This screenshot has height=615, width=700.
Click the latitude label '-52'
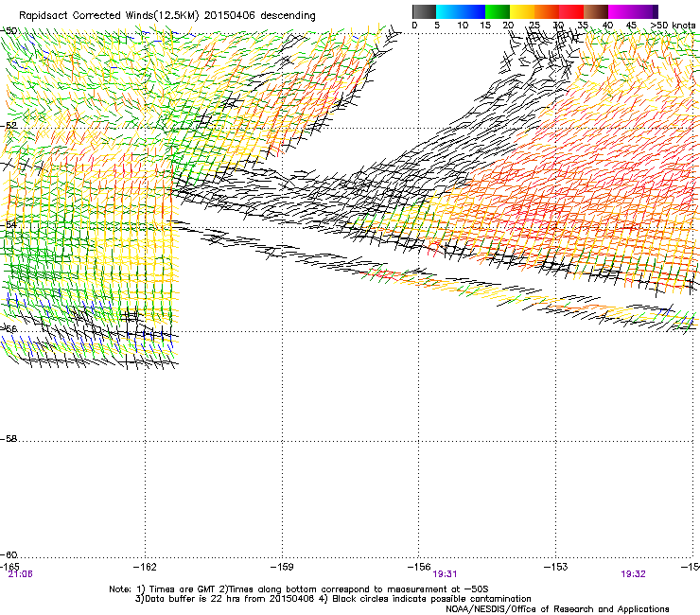(9, 126)
